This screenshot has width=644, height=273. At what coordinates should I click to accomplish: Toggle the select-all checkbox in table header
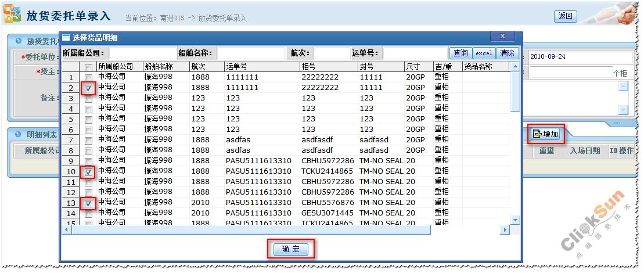pyautogui.click(x=88, y=67)
